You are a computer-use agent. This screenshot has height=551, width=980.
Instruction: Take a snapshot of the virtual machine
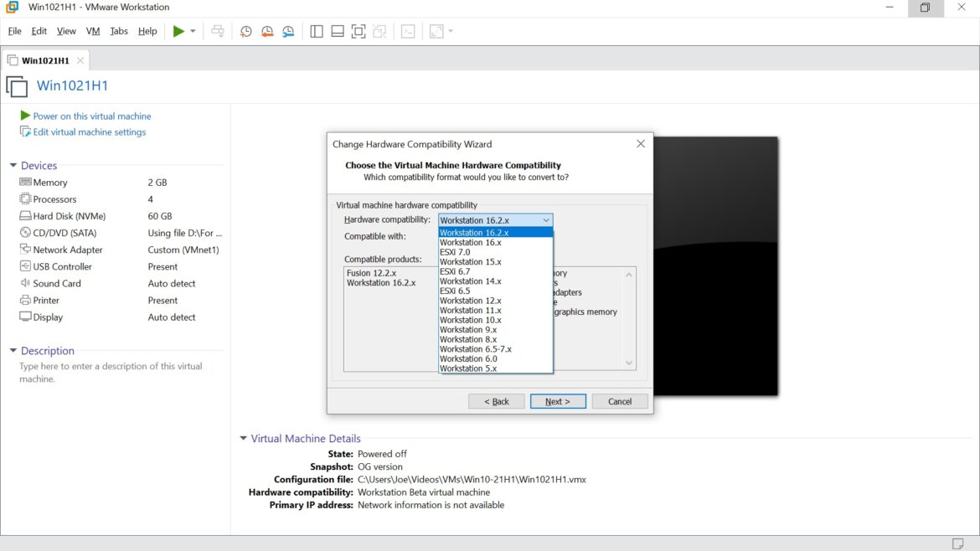pos(245,31)
